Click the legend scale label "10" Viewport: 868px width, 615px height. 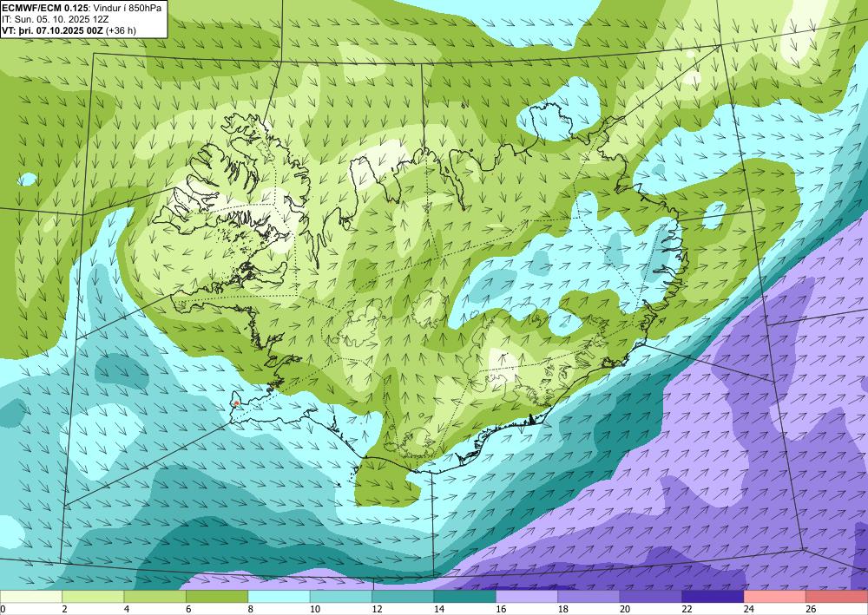point(315,610)
